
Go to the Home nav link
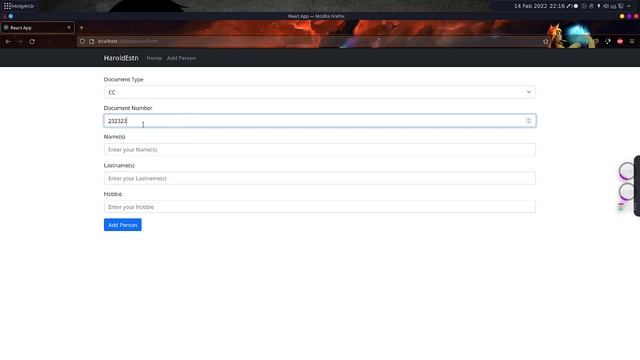point(154,58)
